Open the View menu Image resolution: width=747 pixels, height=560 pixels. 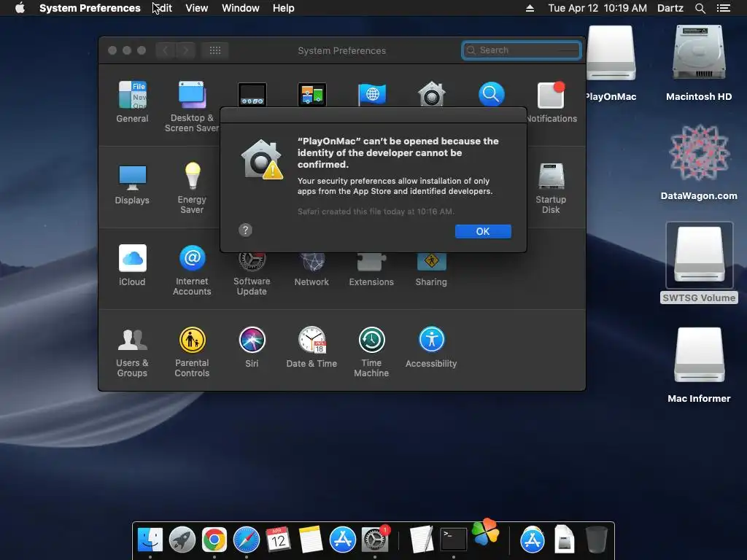coord(196,8)
